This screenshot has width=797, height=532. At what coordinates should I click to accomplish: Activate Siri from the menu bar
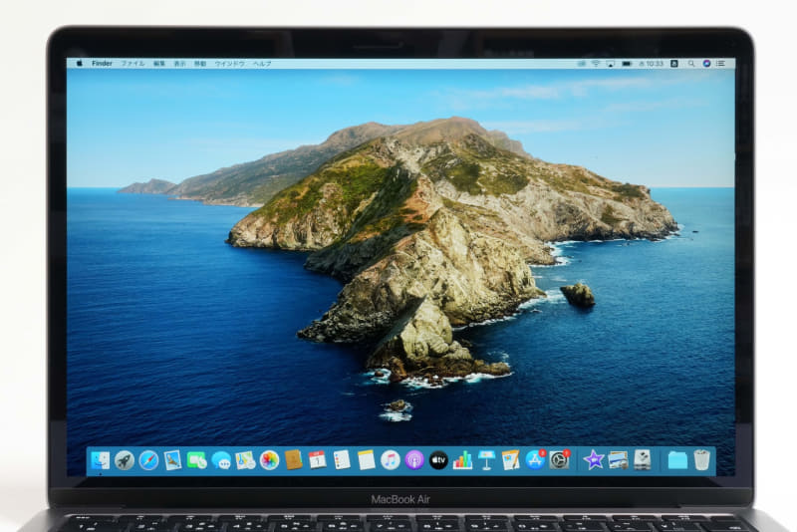(x=706, y=64)
